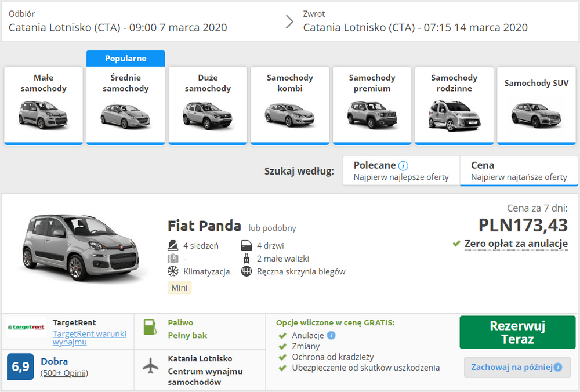Open the Samochody kombi category
The image size is (580, 392).
click(289, 105)
